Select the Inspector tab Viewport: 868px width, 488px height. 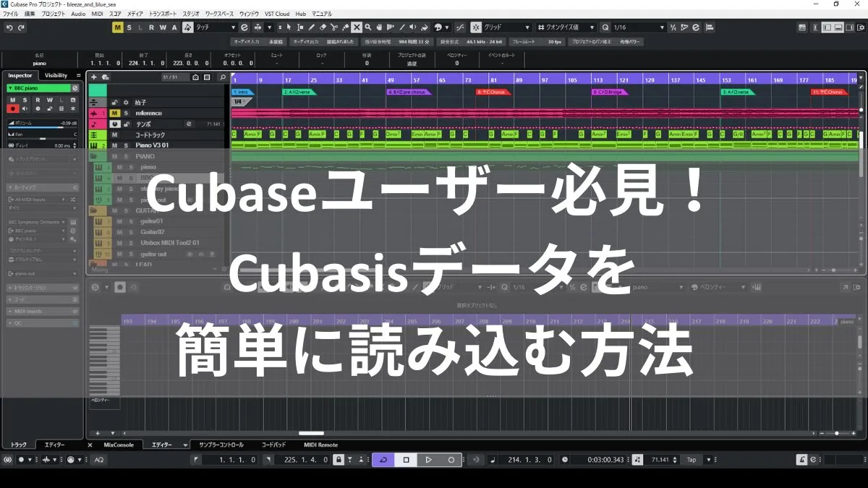coord(20,75)
